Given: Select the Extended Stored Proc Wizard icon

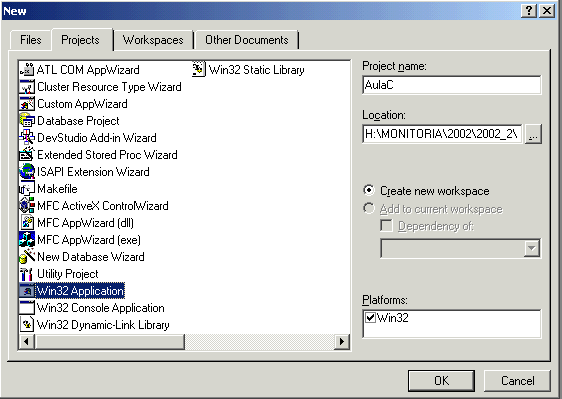Looking at the screenshot, I should [x=27, y=155].
